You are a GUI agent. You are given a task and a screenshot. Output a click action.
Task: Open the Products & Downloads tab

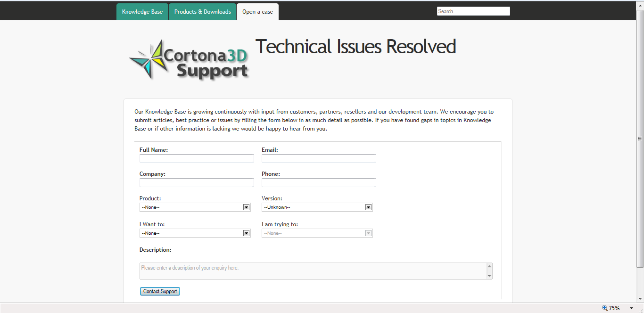coord(203,12)
